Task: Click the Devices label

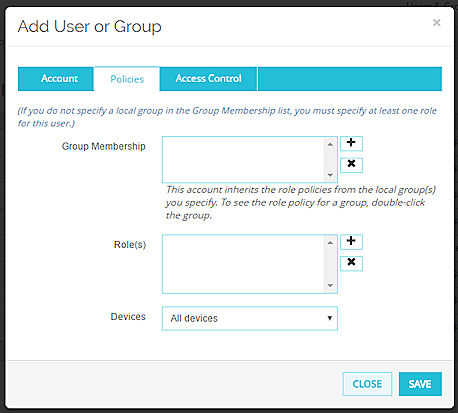Action: [x=128, y=316]
